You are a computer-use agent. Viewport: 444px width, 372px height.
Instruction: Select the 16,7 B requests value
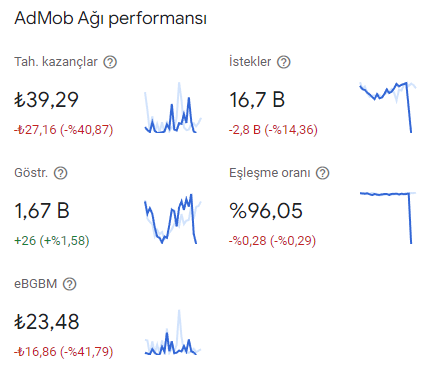(257, 100)
